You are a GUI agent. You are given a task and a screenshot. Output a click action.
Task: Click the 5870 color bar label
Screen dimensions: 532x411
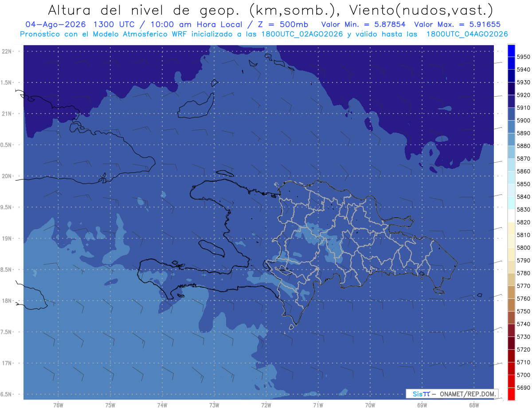coord(523,159)
